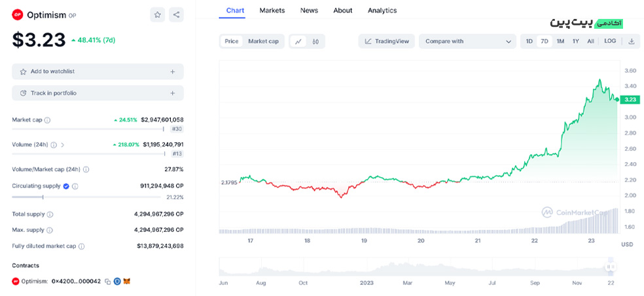This screenshot has height=296, width=644.
Task: Click the MetaMask fox icon
Action: pyautogui.click(x=128, y=282)
